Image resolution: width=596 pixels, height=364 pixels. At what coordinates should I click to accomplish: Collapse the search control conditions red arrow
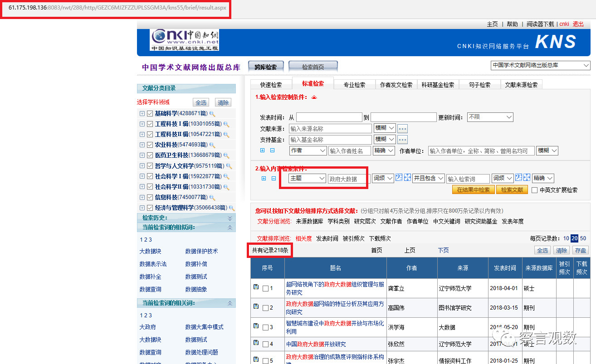pos(314,97)
